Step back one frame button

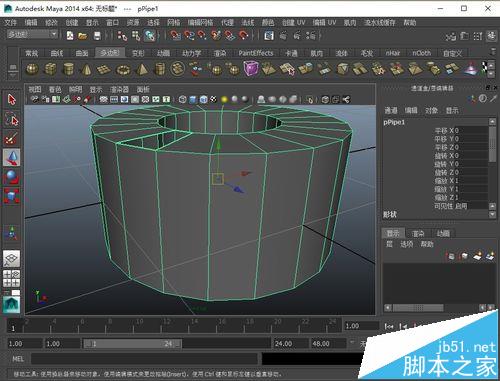tap(404, 326)
